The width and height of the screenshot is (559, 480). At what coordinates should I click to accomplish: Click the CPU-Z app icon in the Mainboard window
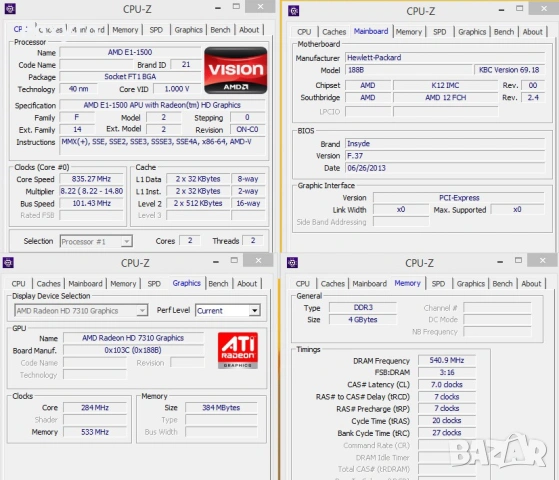click(294, 11)
